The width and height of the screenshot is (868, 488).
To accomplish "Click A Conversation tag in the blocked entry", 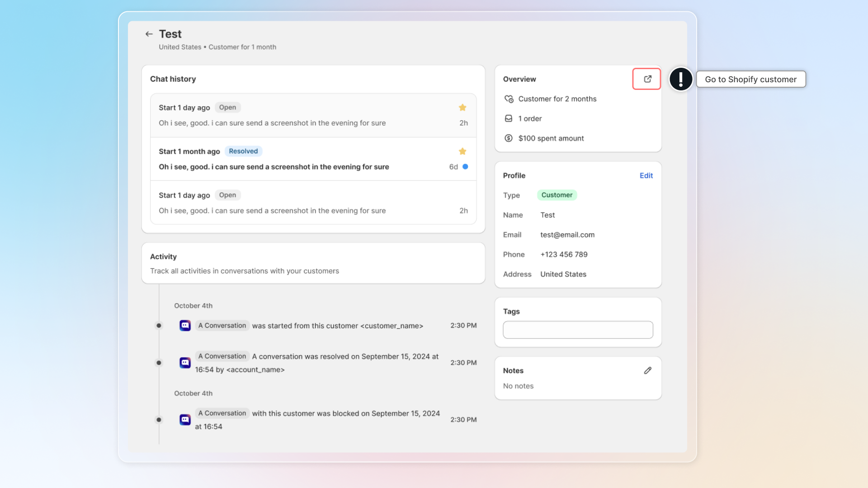I will point(222,413).
